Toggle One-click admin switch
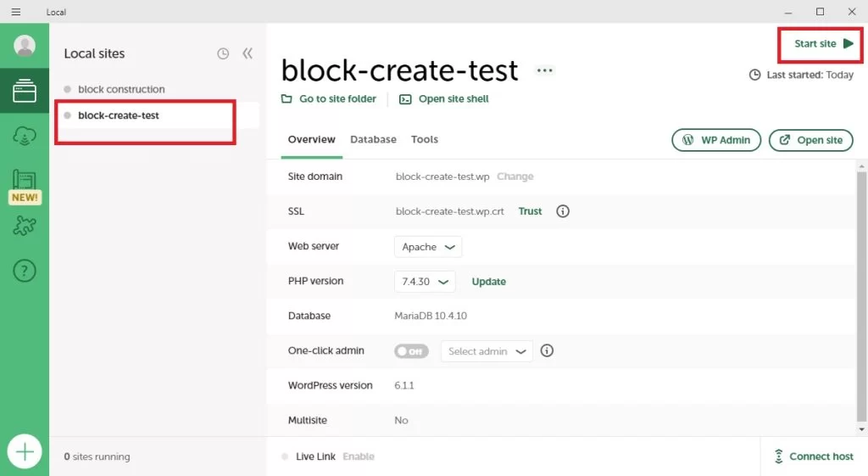 [x=411, y=351]
